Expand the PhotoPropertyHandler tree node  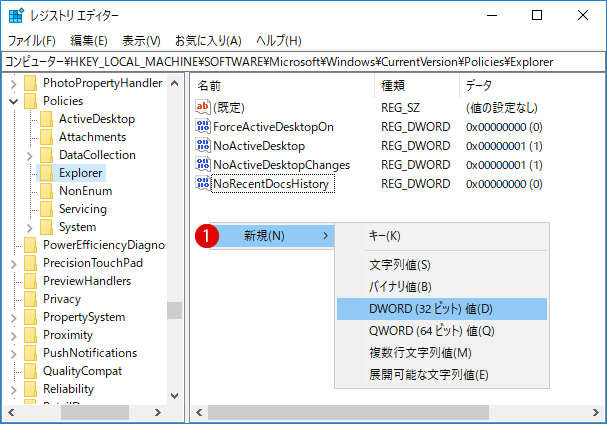tap(14, 84)
